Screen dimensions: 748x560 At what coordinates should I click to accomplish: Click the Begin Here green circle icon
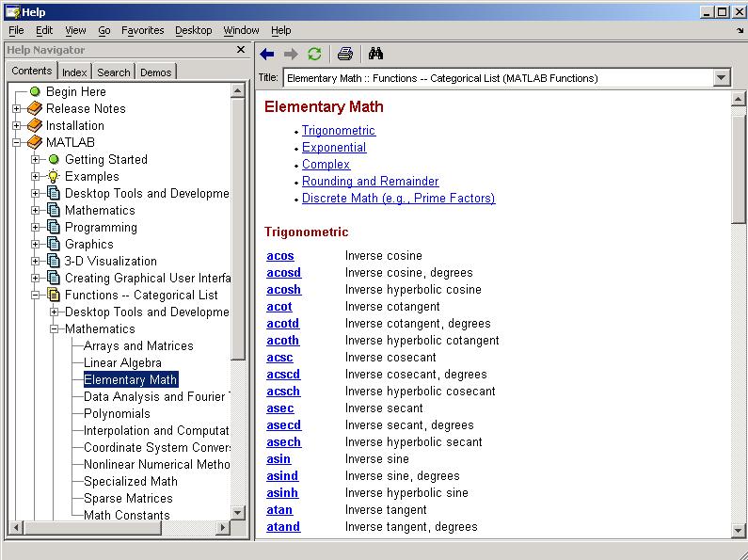point(35,91)
